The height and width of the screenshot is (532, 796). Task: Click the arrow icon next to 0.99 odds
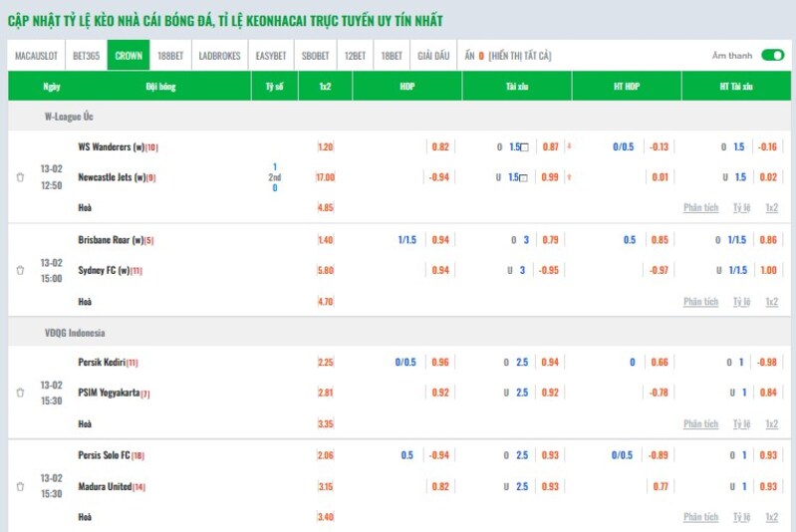coord(569,177)
